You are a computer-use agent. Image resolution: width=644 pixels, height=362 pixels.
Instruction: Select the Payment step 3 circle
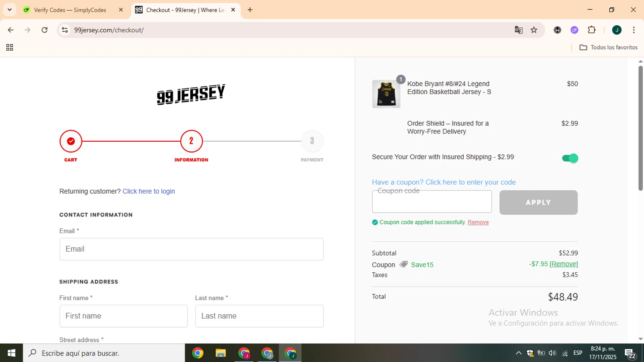tap(312, 141)
